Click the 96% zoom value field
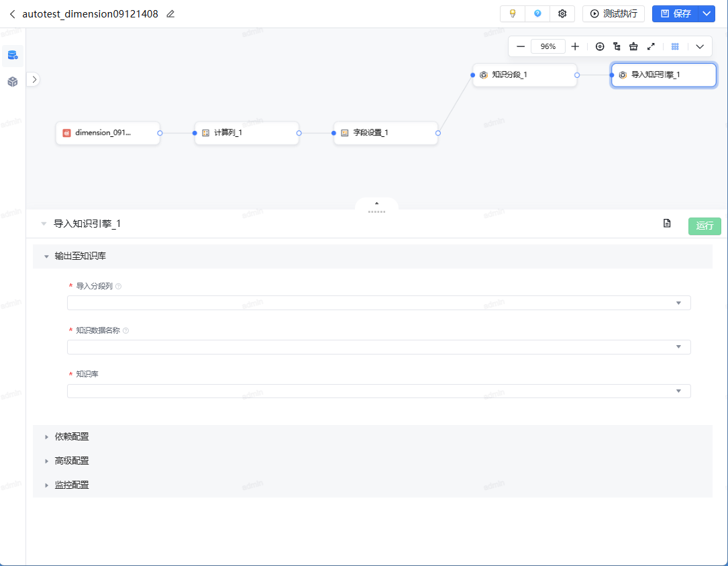This screenshot has width=728, height=566. coord(548,46)
